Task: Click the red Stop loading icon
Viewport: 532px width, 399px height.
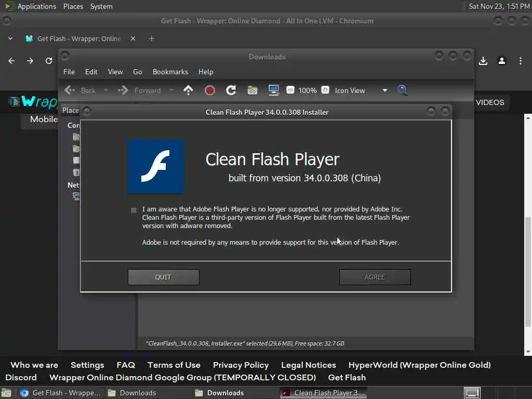Action: [210, 90]
